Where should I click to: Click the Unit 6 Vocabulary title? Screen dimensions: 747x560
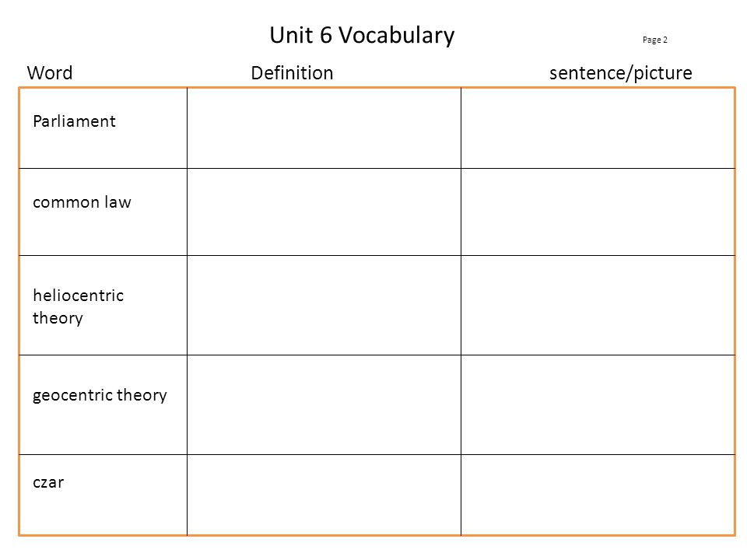[x=362, y=35]
